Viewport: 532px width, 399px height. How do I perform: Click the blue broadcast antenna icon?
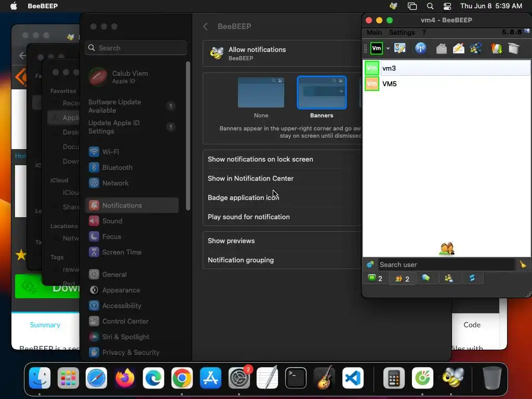click(421, 48)
